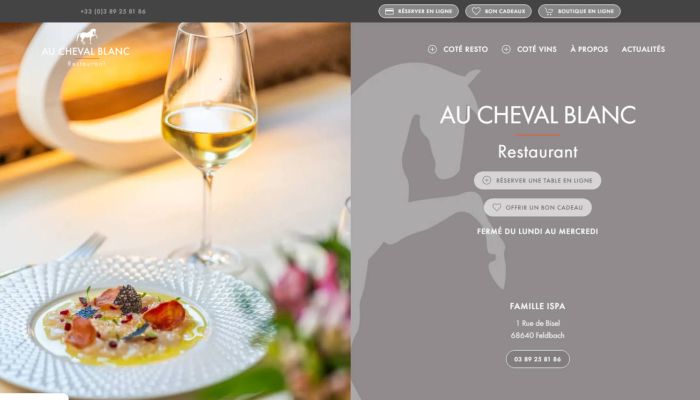Open the À Propos page
This screenshot has width=700, height=400.
click(x=589, y=49)
